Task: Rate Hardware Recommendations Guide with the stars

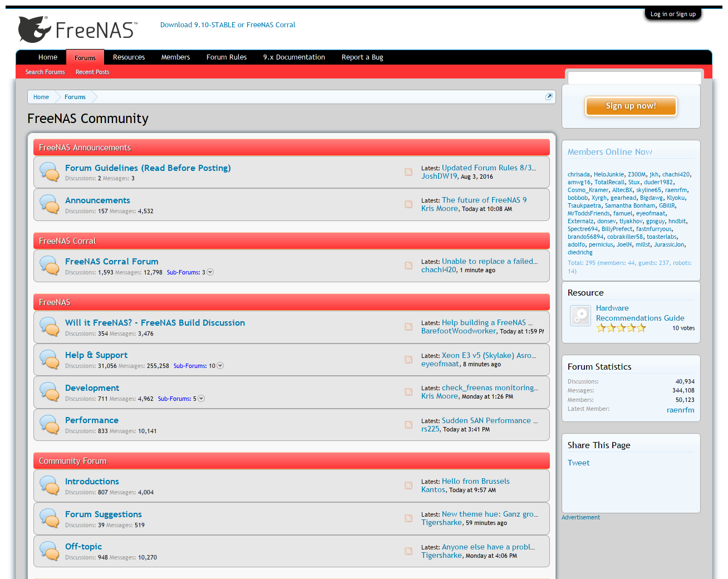Action: (x=621, y=328)
